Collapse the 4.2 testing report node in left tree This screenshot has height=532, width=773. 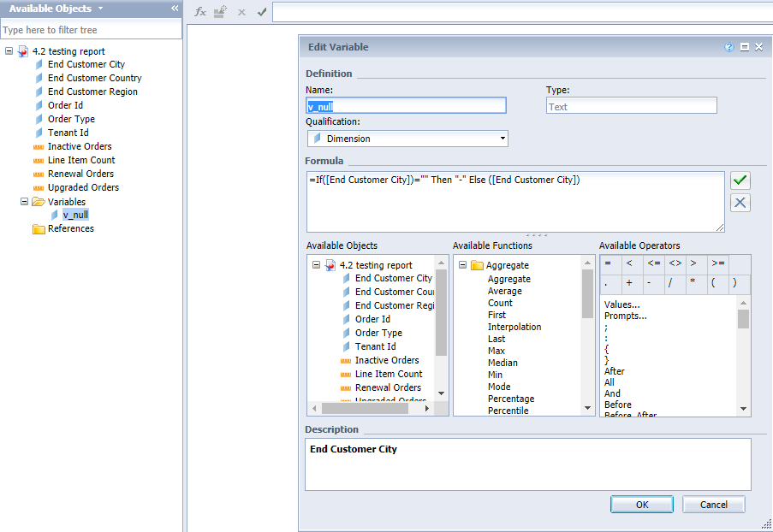[9, 50]
